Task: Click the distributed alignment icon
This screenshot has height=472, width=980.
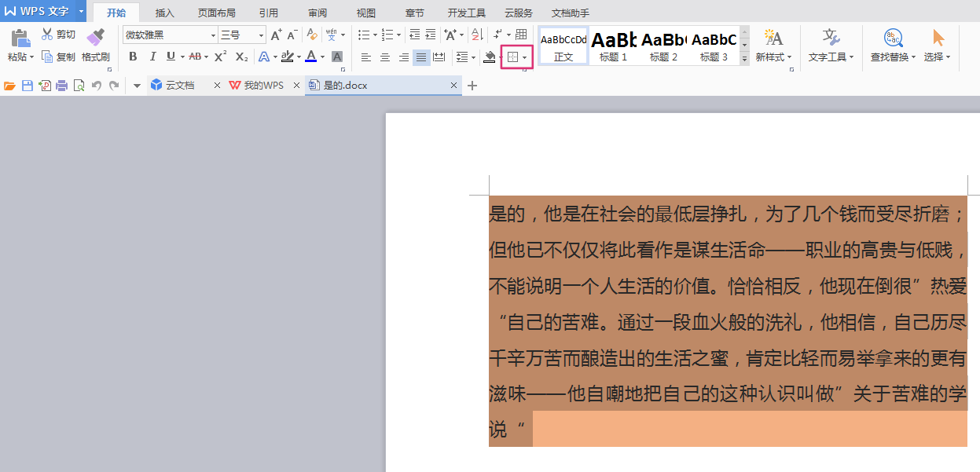Action: [x=439, y=57]
